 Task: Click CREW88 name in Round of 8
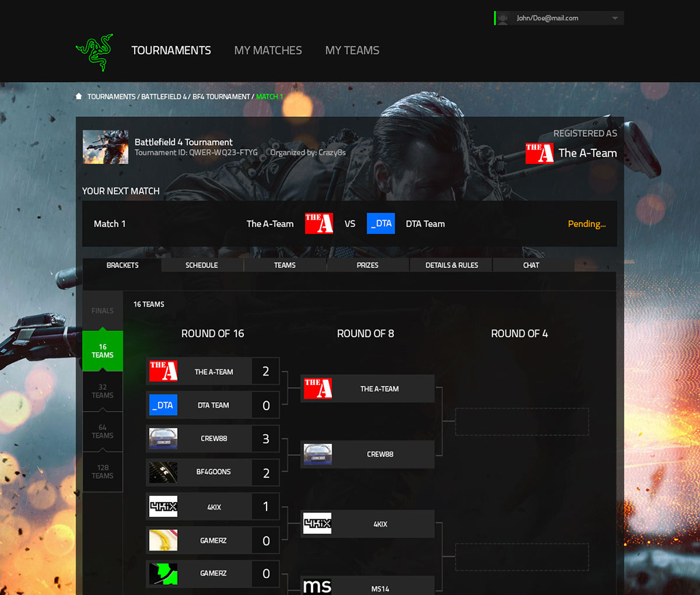(x=380, y=454)
